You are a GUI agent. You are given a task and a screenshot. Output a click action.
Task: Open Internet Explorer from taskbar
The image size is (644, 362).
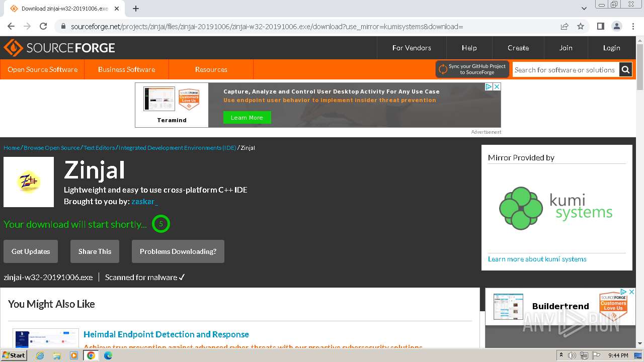(40, 355)
